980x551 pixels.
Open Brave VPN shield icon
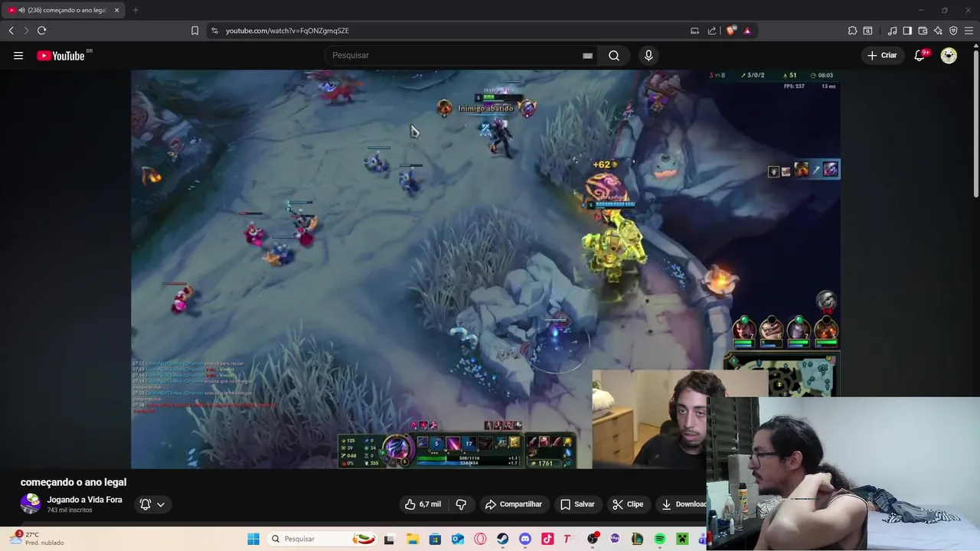953,31
